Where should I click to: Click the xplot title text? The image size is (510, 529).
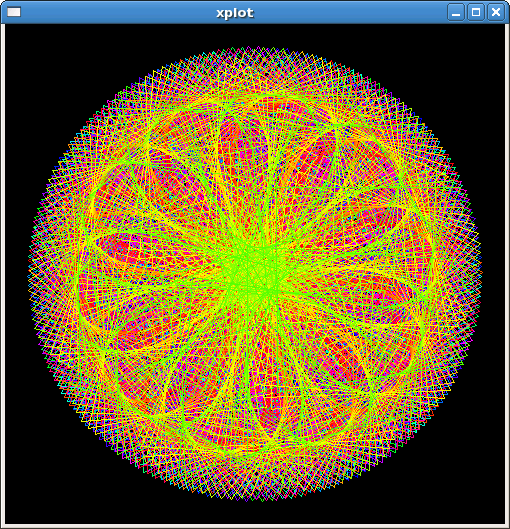[235, 13]
